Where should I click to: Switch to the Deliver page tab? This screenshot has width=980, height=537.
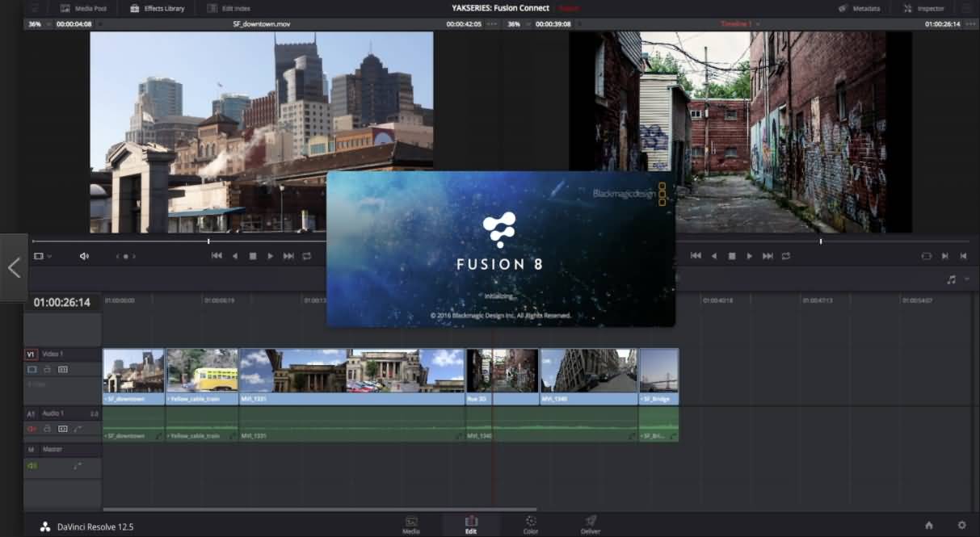591,524
